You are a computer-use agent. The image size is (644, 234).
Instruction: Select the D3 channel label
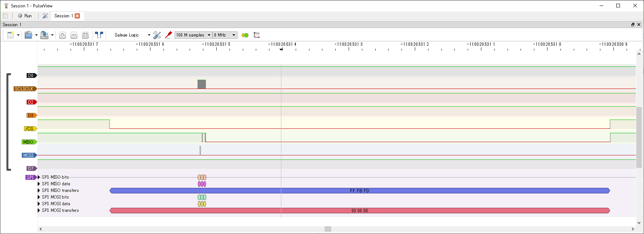[x=32, y=116]
